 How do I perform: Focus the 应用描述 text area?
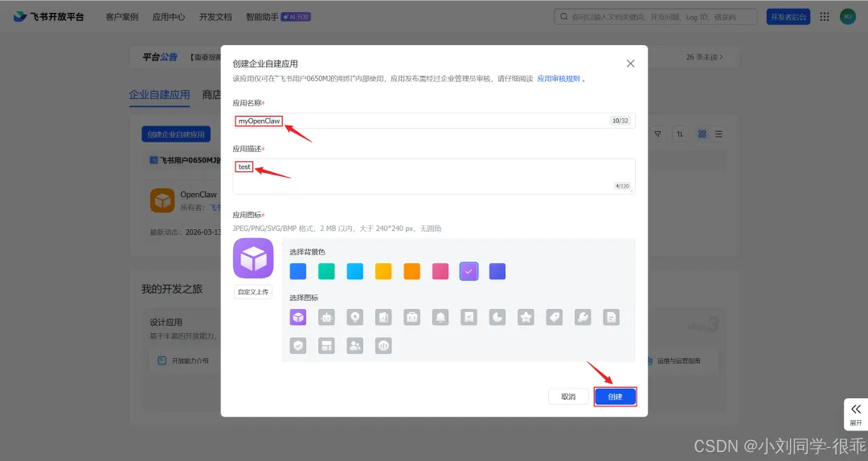coord(434,176)
